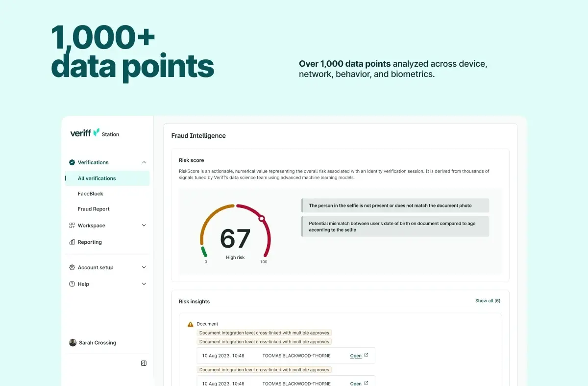
Task: Click the Fraud Intelligence heading
Action: coord(198,136)
